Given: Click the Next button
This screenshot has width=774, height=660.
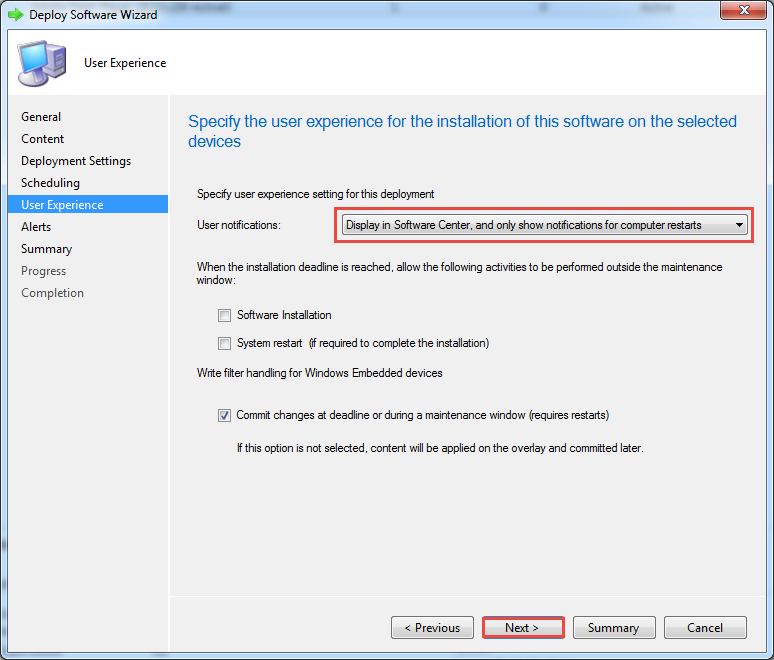Looking at the screenshot, I should [523, 627].
